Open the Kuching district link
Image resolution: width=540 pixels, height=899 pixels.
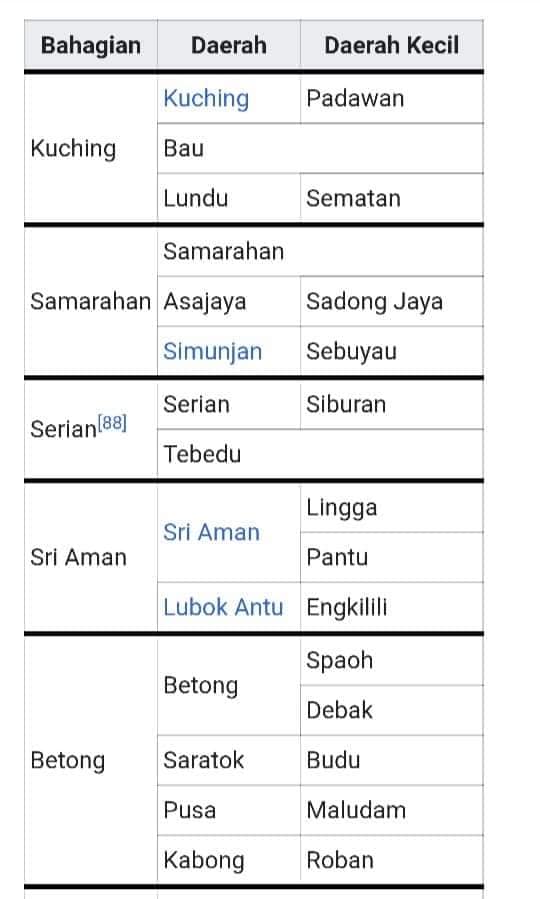206,99
